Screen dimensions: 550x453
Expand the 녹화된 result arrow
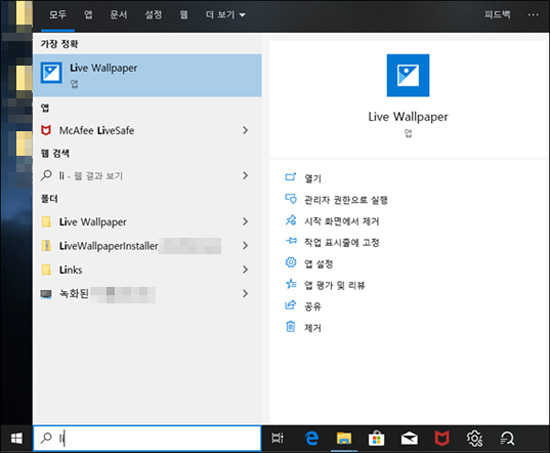[245, 293]
